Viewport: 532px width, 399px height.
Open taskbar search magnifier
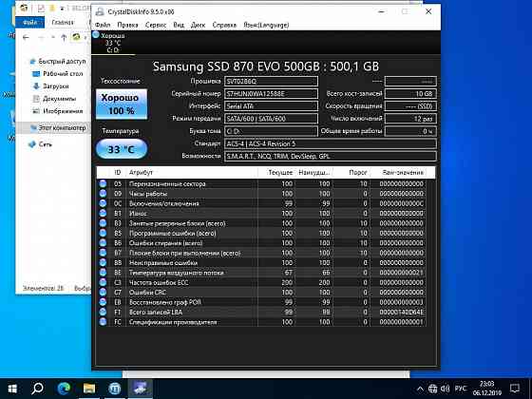click(x=37, y=389)
